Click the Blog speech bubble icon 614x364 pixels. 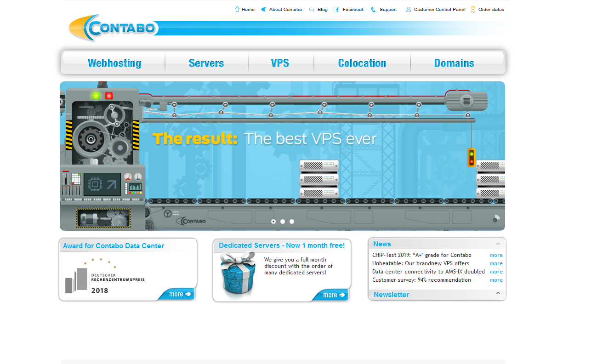312,10
